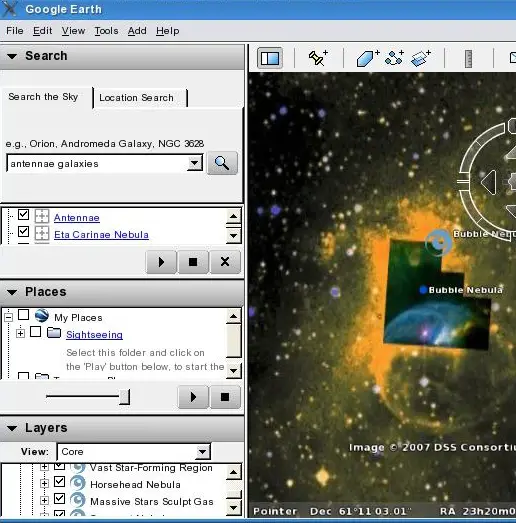Open the Tools menu

(106, 31)
